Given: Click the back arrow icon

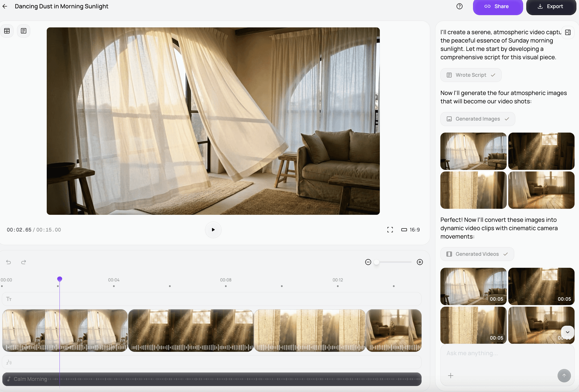Looking at the screenshot, I should tap(5, 6).
